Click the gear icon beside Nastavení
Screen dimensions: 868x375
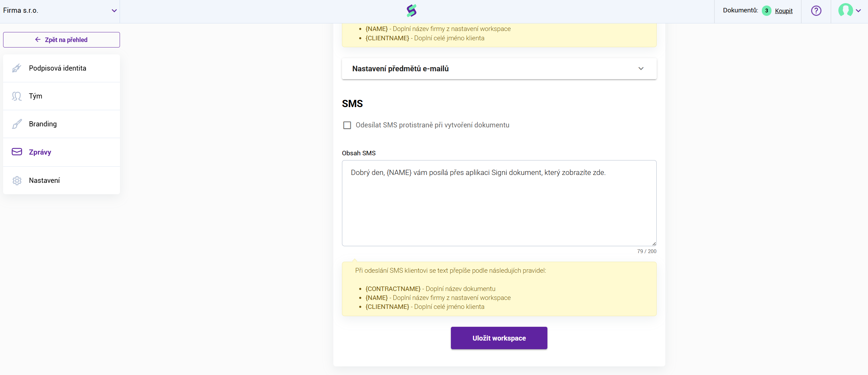(x=17, y=180)
